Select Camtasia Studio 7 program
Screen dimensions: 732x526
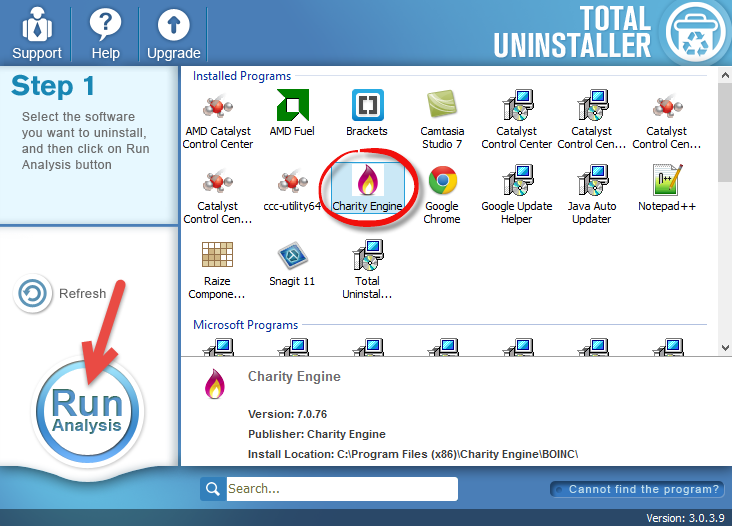click(x=442, y=120)
